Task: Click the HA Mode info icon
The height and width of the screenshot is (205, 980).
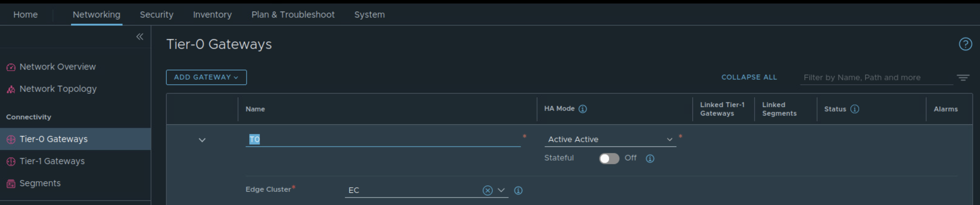Action: tap(582, 109)
